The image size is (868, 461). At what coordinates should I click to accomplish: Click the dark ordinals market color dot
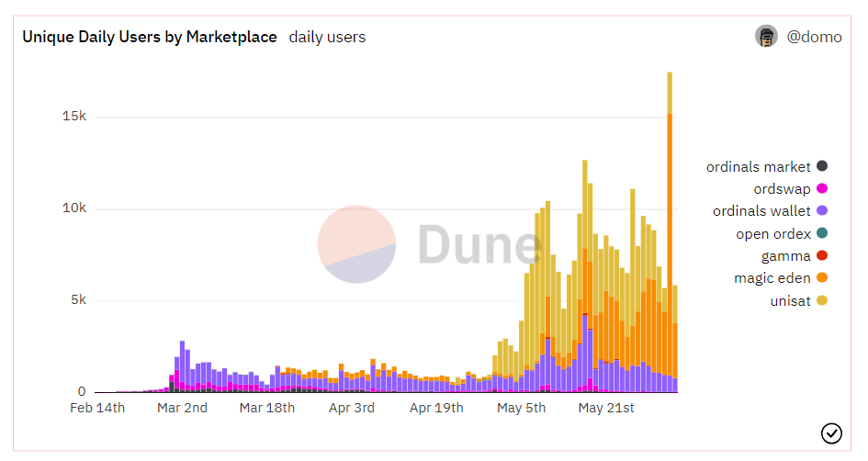click(x=822, y=166)
